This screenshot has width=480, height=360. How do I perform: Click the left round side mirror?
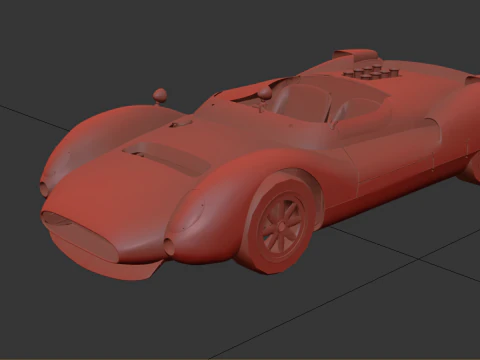160,96
